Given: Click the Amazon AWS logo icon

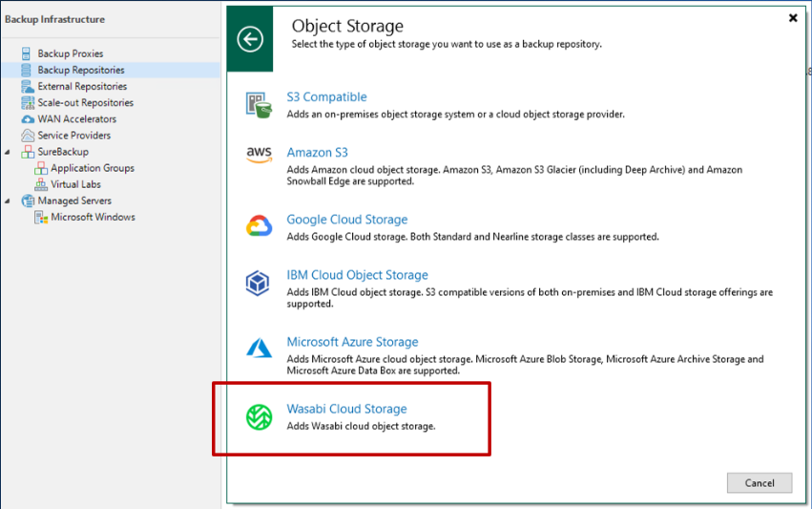Looking at the screenshot, I should pyautogui.click(x=259, y=156).
